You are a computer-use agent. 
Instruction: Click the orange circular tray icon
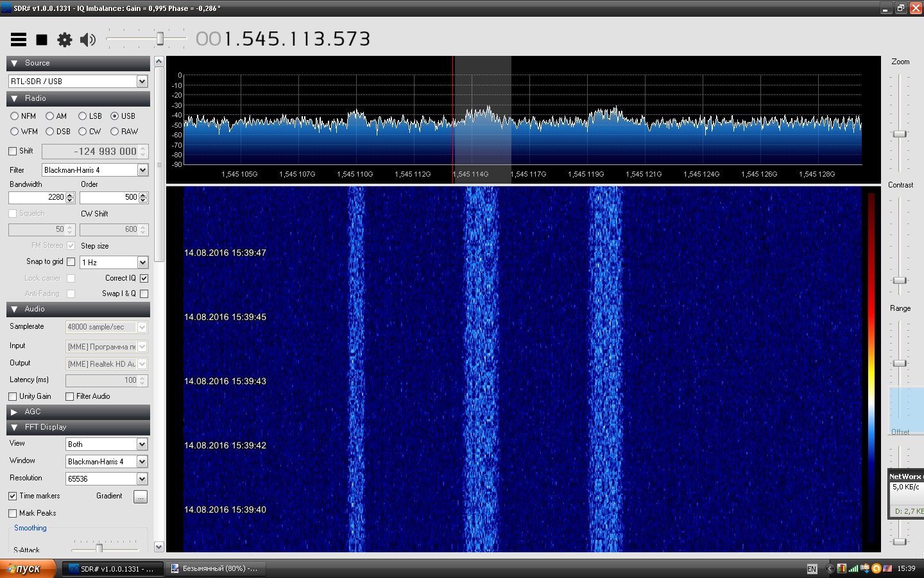point(877,568)
